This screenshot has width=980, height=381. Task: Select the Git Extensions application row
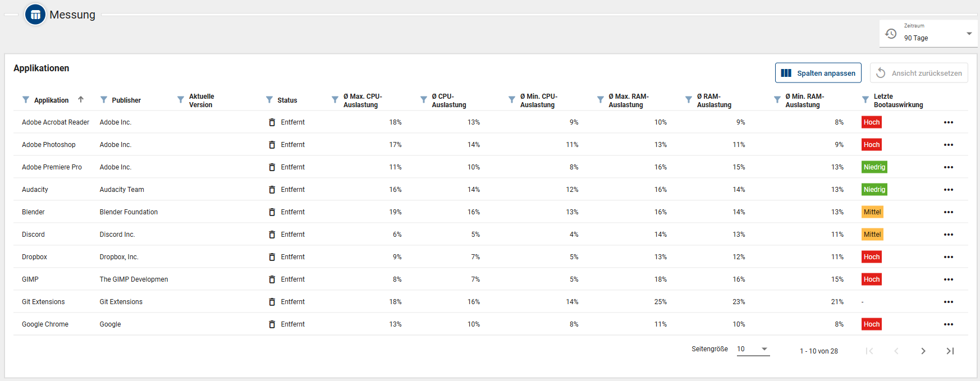pyautogui.click(x=43, y=302)
